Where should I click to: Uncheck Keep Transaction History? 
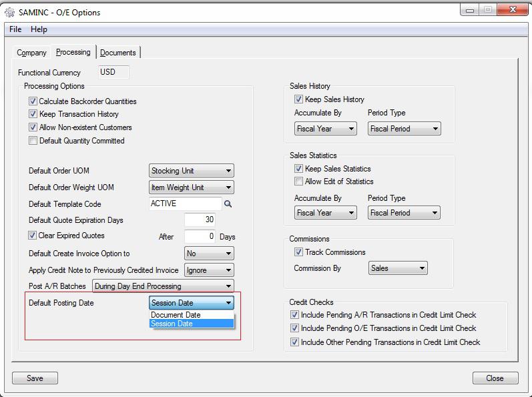pyautogui.click(x=33, y=114)
